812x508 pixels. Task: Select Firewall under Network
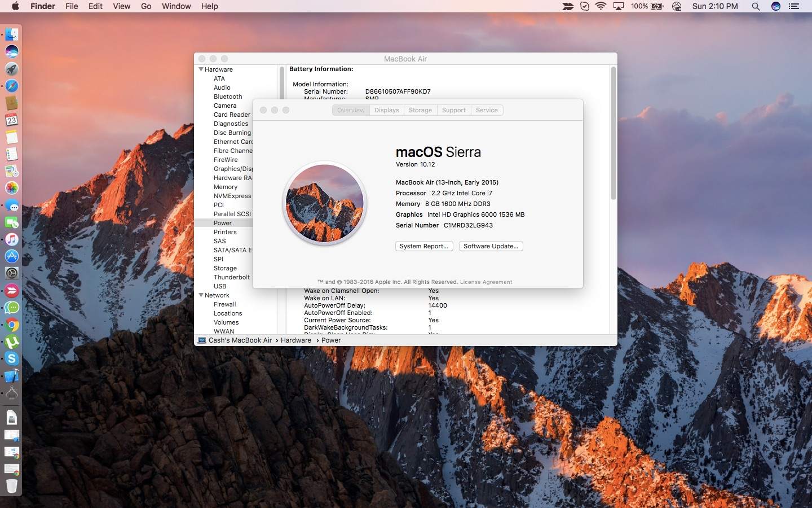[x=225, y=304]
